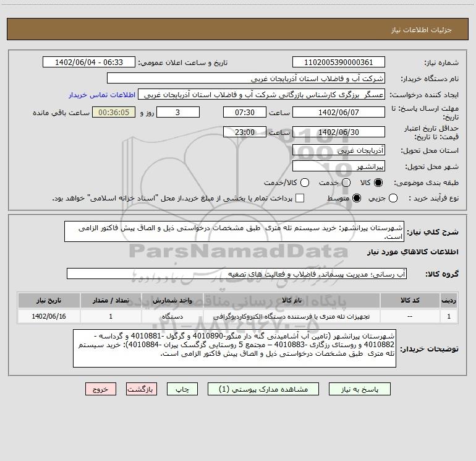Click the item name cell تجهیزات تله متری
476x461 pixels.
[x=291, y=316]
